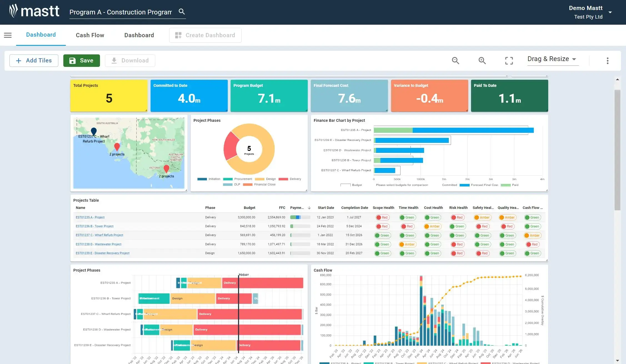Screen dimensions: 626x364
Task: Click the zoom out magnifier icon
Action: point(455,60)
